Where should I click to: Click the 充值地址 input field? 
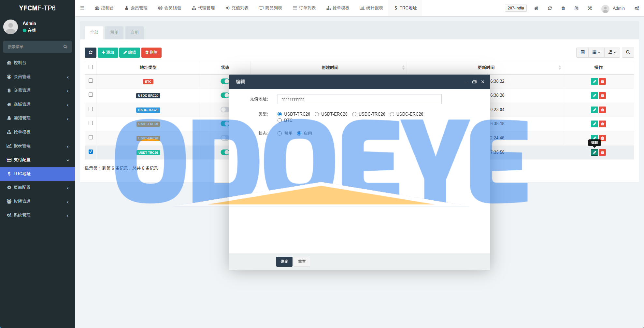point(359,99)
